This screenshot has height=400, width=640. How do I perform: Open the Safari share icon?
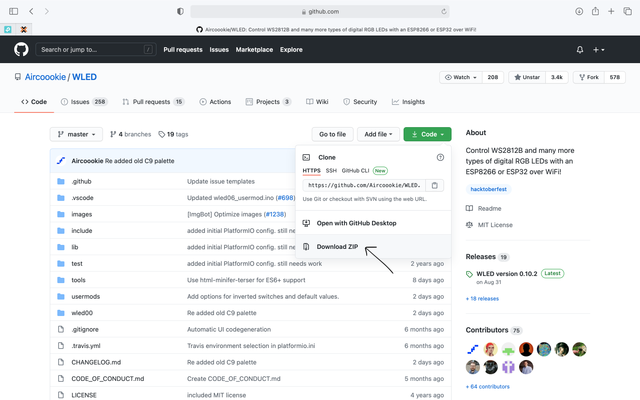pyautogui.click(x=595, y=11)
